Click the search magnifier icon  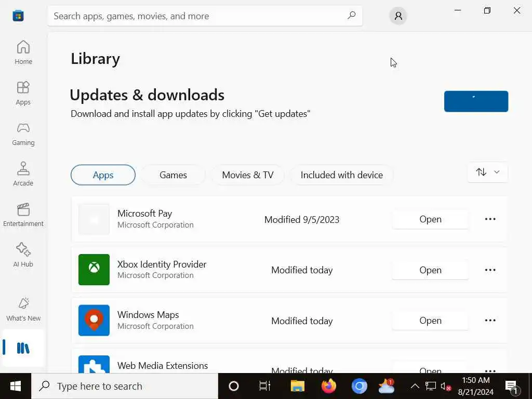click(352, 15)
